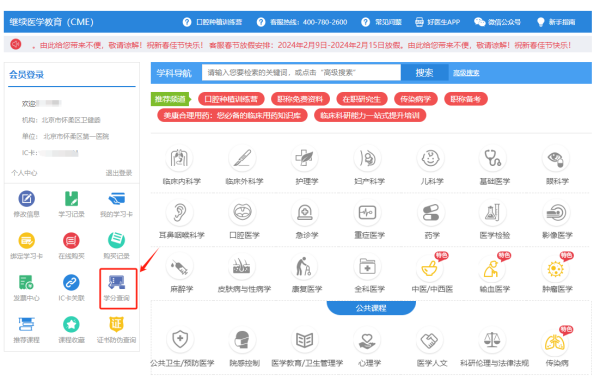Select the 皮肤病与性病学 skin icon
This screenshot has height=381, width=600.
(242, 267)
